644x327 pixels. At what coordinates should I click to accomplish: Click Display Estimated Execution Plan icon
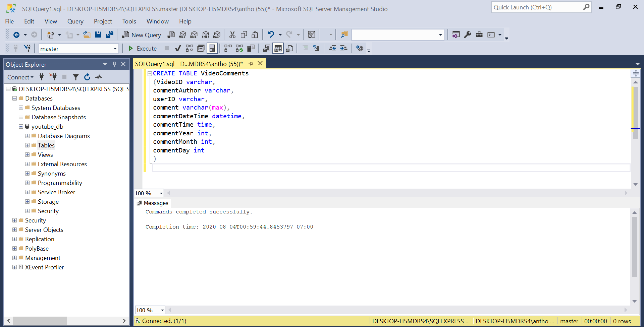pos(190,49)
